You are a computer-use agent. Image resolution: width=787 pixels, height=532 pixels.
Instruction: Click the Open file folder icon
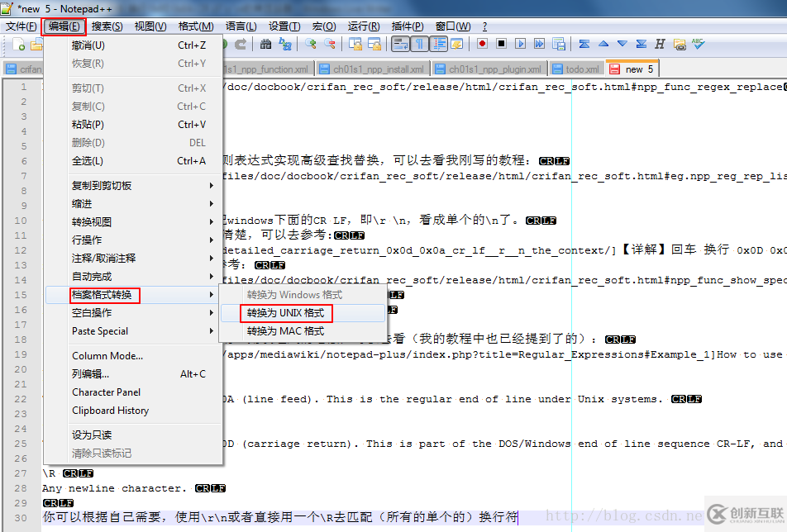(x=36, y=44)
